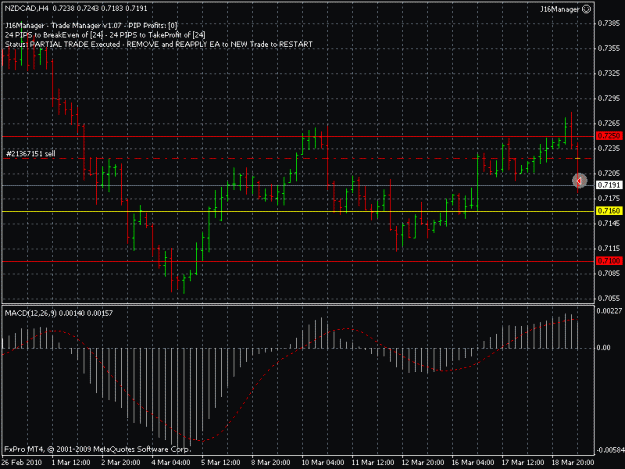Click the 0.7205 price scale value
The height and width of the screenshot is (469, 625).
[609, 173]
